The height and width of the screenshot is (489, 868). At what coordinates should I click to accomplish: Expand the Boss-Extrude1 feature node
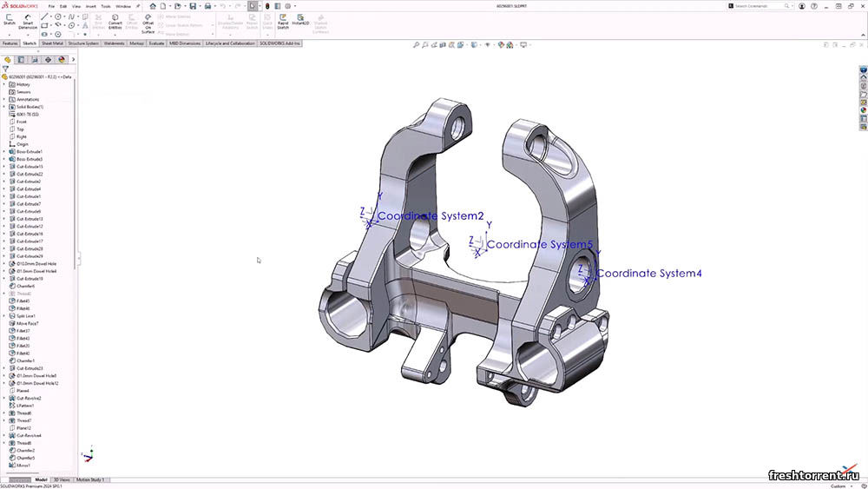[4, 152]
